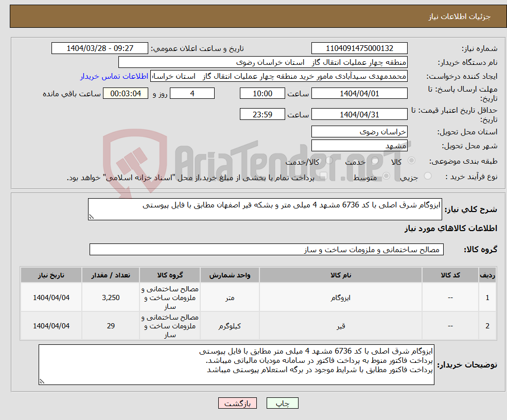This screenshot has width=507, height=420.
Task: Select the متوسط purchase type radio
Action: [x=387, y=176]
